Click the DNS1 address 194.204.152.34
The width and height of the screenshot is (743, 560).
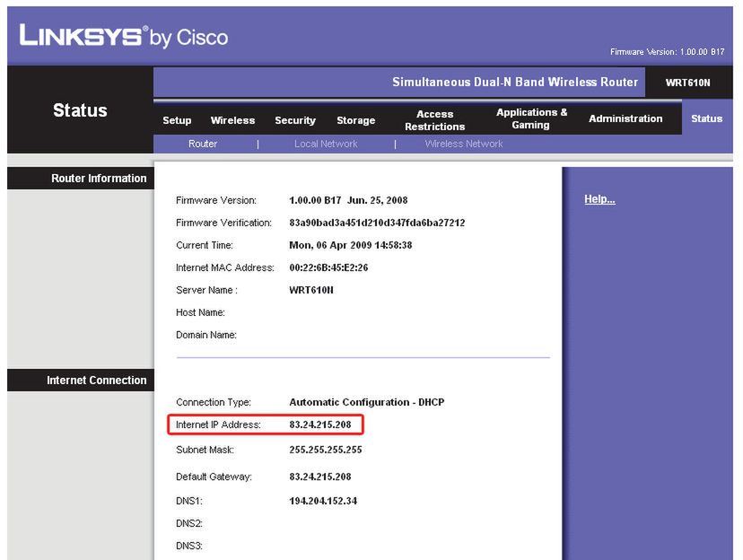(x=323, y=501)
